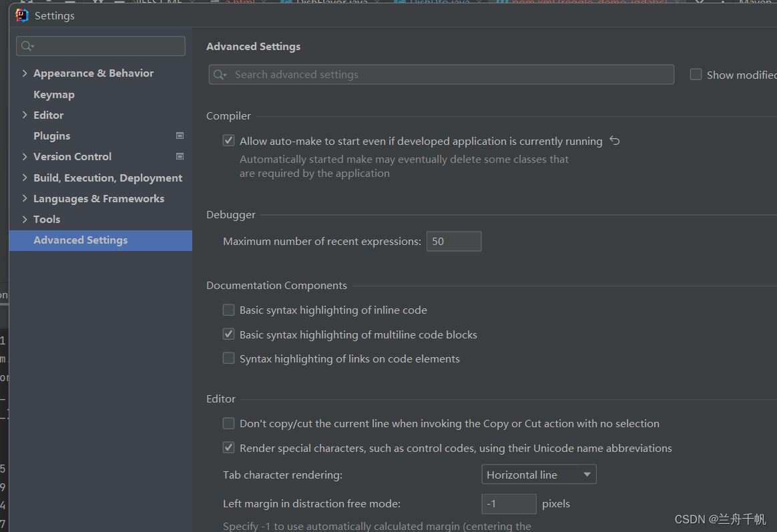Open the Maven tool window tab
Viewport: 777px width, 532px height.
(x=755, y=3)
